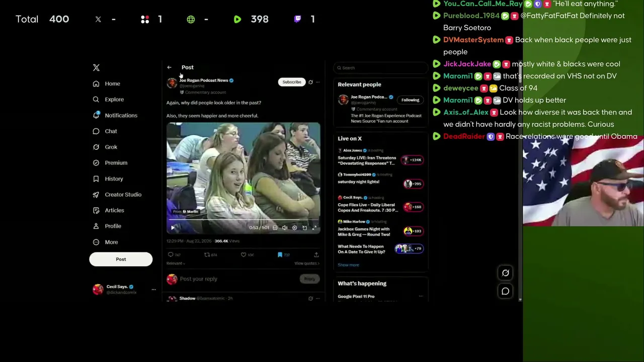Expand Show more under Live on X
Image resolution: width=644 pixels, height=362 pixels.
point(348,265)
